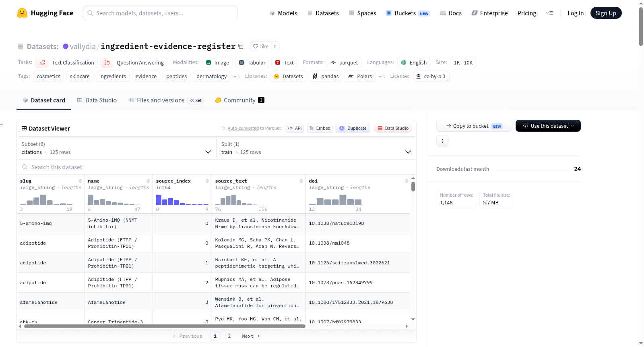Screen dimensions: 644x347
Task: Open the Models page from the top navigation
Action: point(283,13)
